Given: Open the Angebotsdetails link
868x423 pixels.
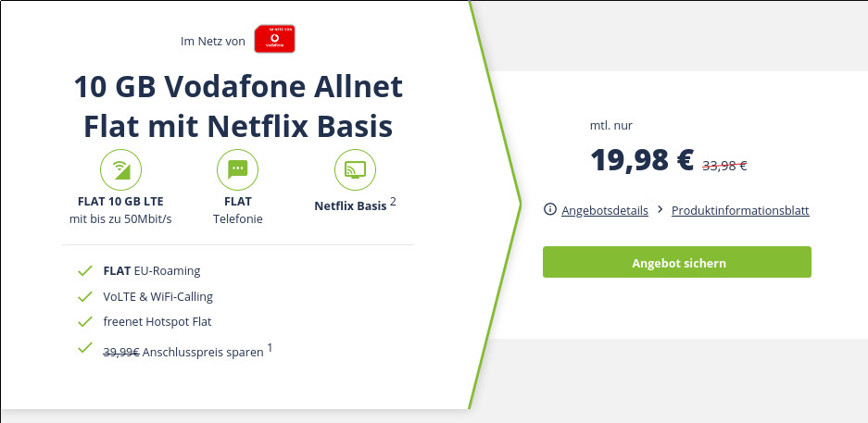Looking at the screenshot, I should [605, 210].
